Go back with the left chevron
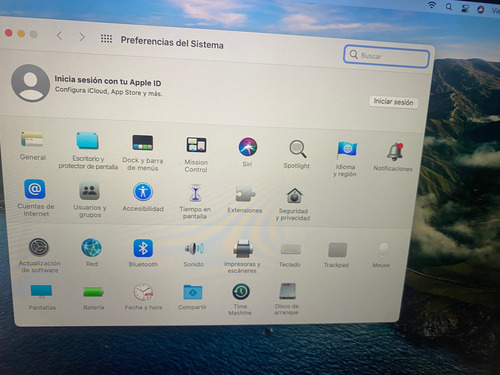 [x=60, y=36]
